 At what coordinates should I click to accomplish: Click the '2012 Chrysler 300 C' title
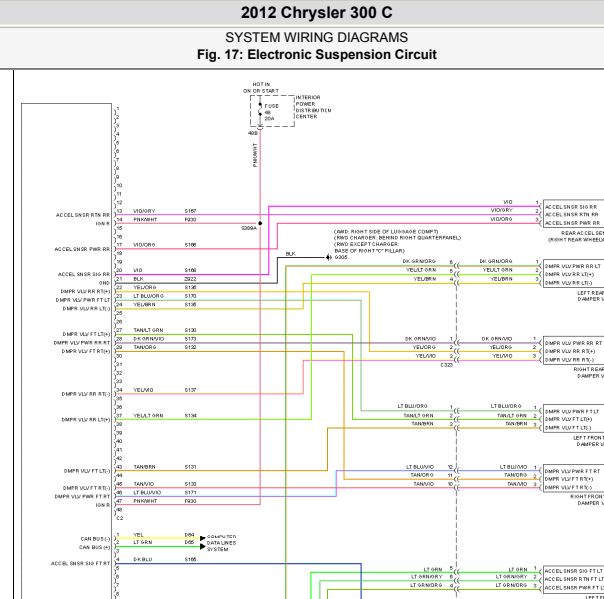click(317, 13)
